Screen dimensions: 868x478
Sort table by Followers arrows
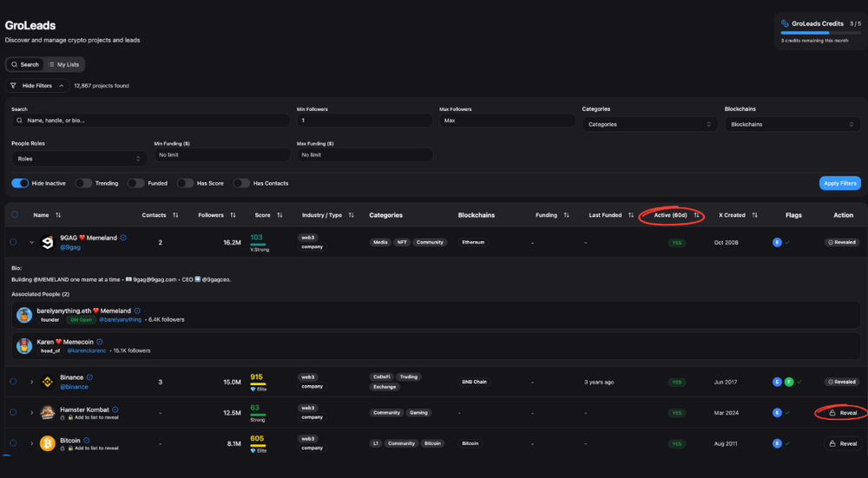pos(233,215)
